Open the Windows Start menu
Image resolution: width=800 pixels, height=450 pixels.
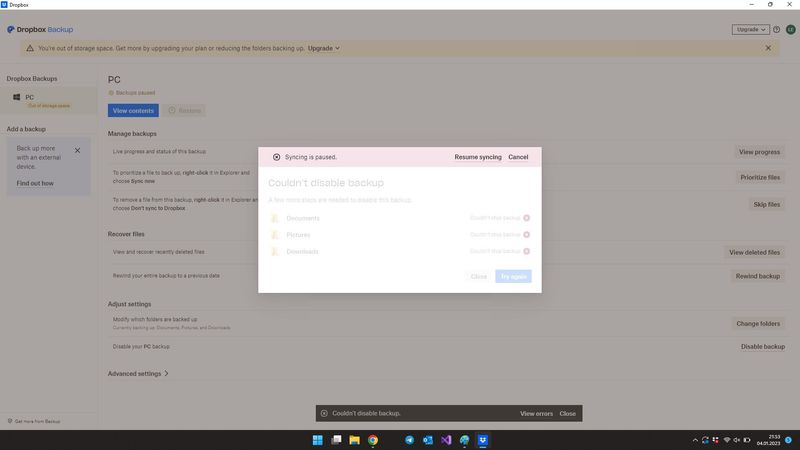point(317,440)
